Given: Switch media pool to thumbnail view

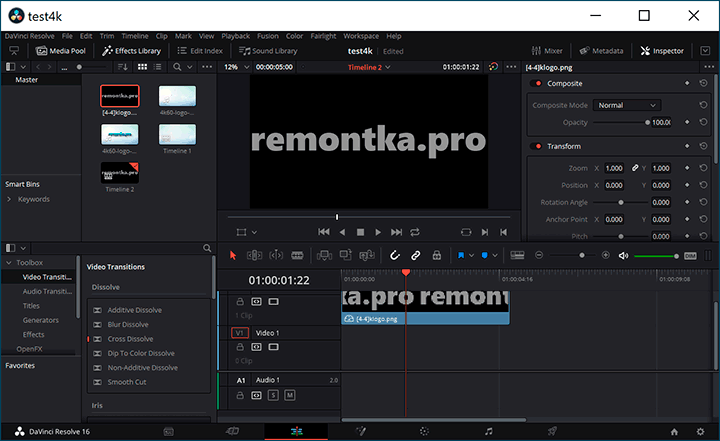Looking at the screenshot, I should [x=142, y=67].
